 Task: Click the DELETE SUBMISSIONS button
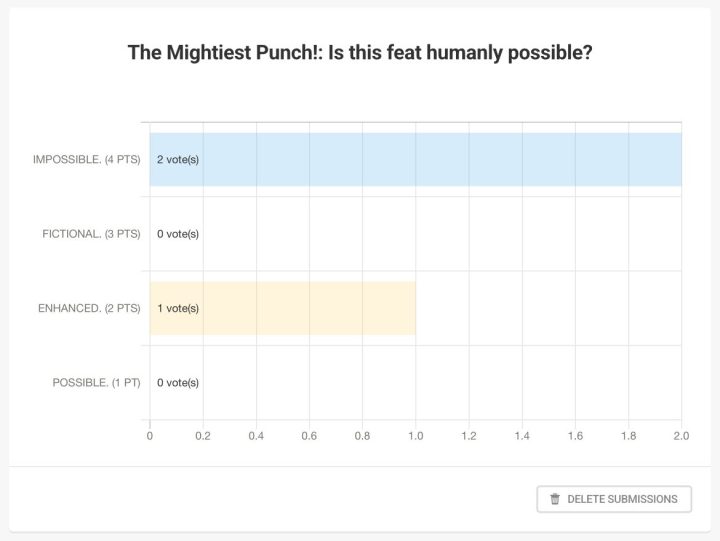pos(614,499)
